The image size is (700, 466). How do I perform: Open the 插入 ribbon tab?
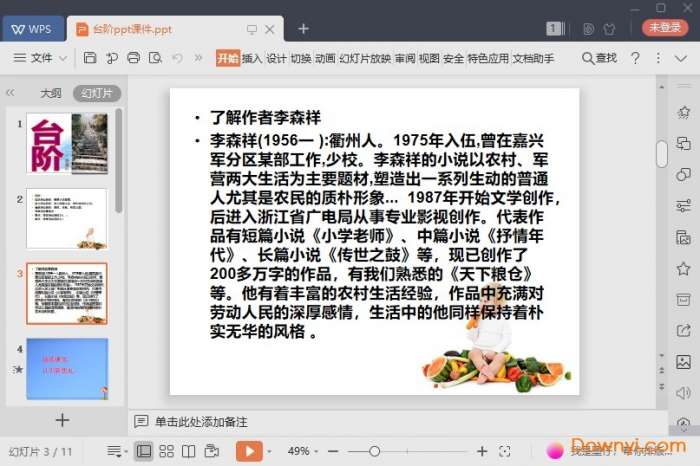click(x=252, y=58)
